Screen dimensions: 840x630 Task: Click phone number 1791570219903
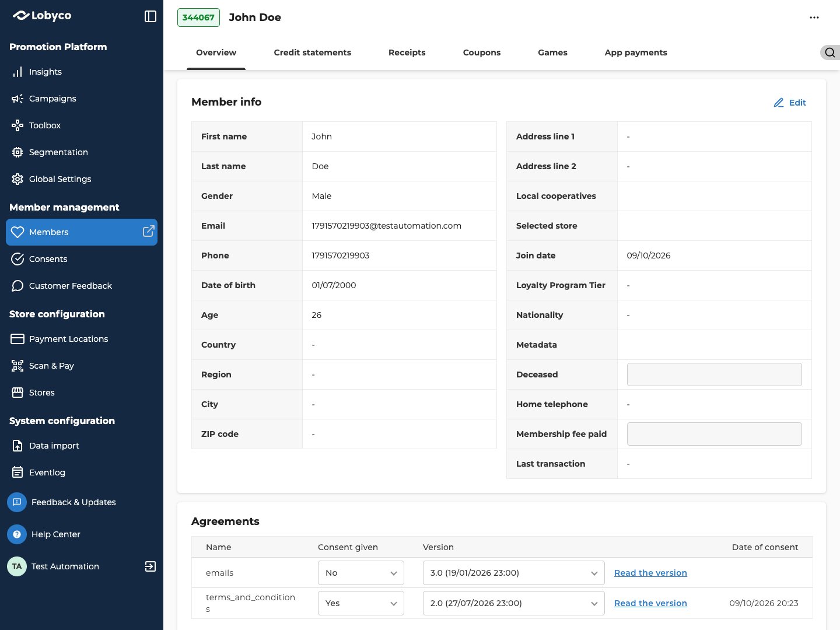tap(341, 256)
